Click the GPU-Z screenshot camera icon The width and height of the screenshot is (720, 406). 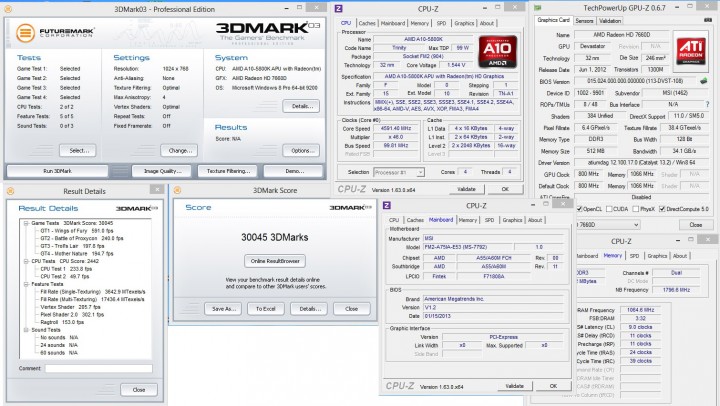[708, 20]
